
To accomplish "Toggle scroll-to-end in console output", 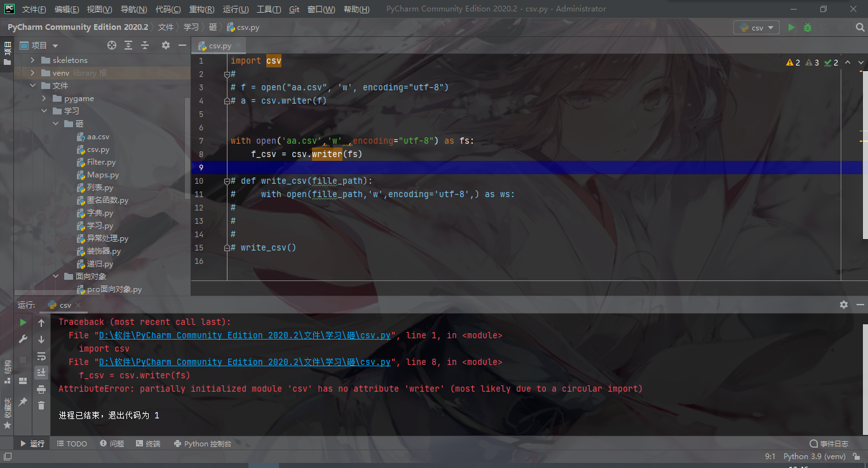I will tap(41, 373).
